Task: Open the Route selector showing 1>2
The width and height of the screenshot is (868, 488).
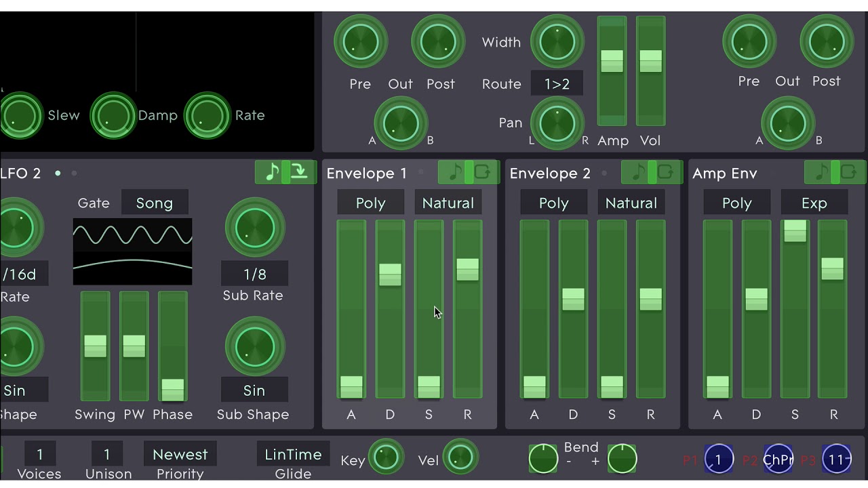Action: point(557,83)
